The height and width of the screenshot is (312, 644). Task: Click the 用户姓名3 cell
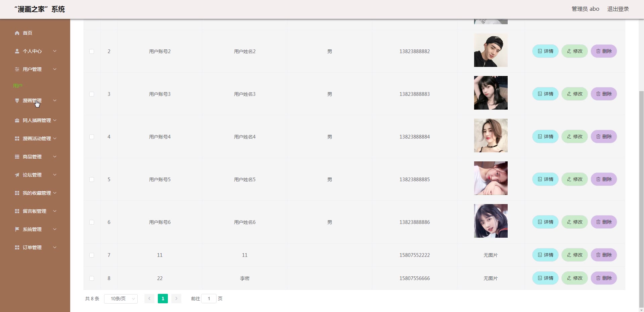point(245,94)
